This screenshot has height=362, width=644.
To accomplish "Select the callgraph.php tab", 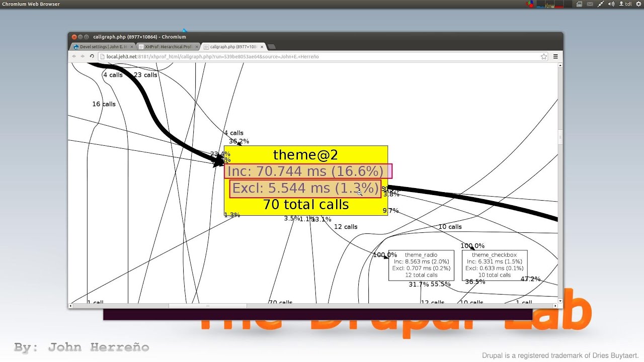I will (233, 47).
